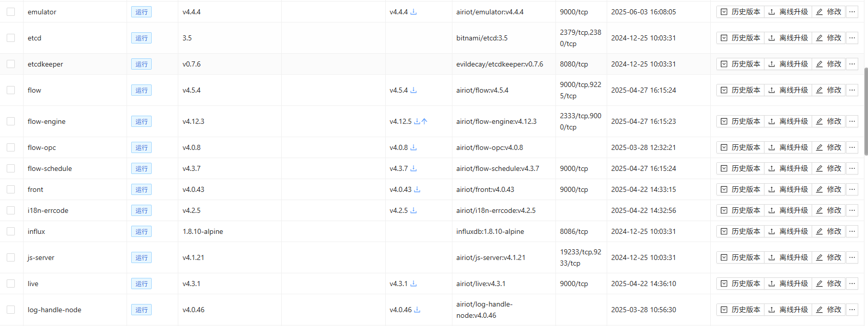868x326 pixels.
Task: Show more actions for log-handle-node row
Action: point(852,310)
